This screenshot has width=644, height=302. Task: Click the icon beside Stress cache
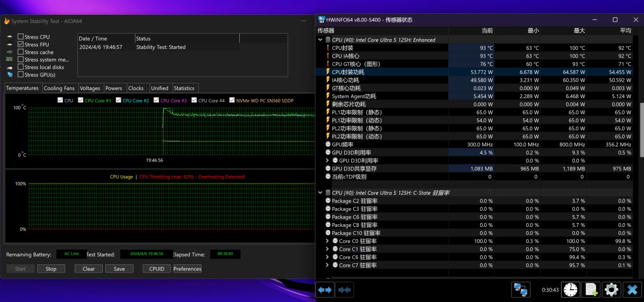pyautogui.click(x=9, y=52)
